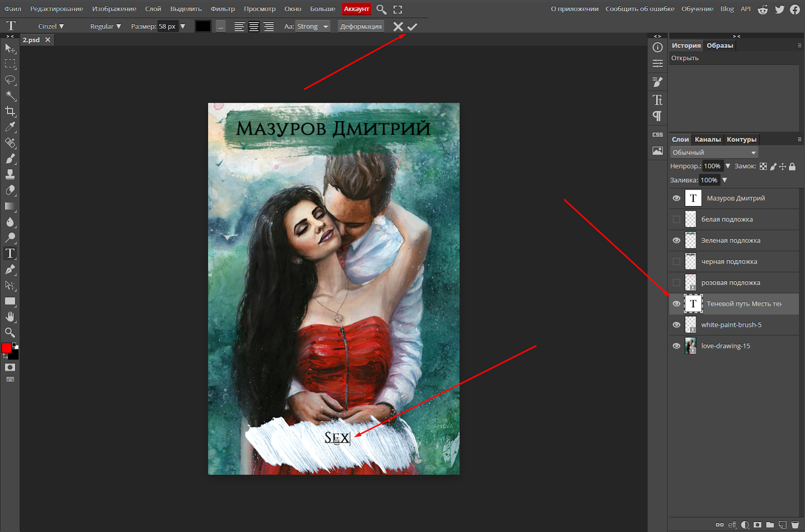Center-align the text
Viewport: 805px width, 532px height.
(254, 27)
